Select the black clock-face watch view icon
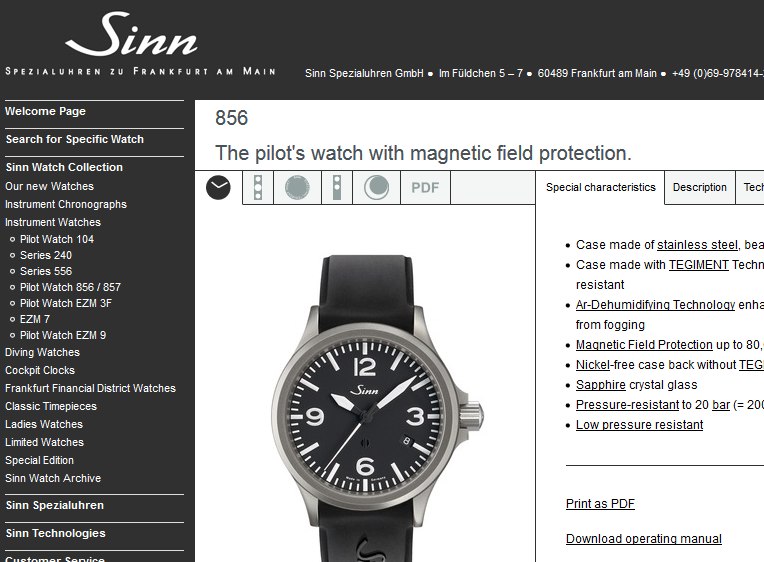The image size is (764, 562). point(218,187)
